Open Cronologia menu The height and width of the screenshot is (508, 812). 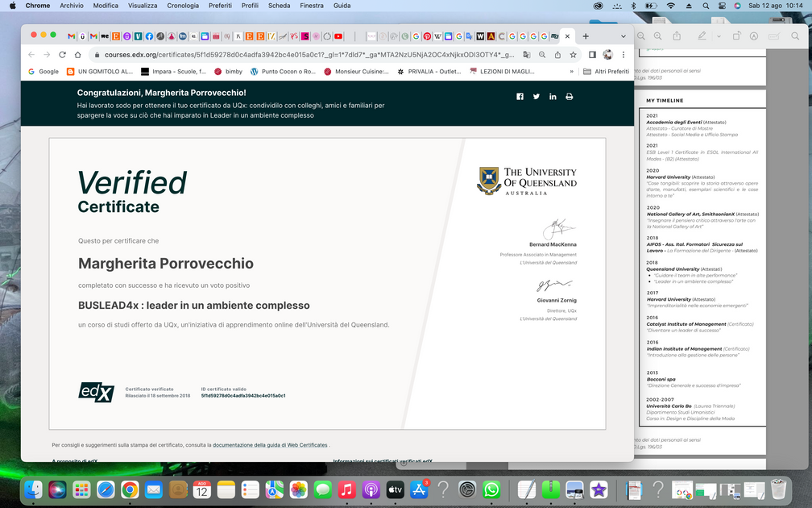tap(183, 6)
